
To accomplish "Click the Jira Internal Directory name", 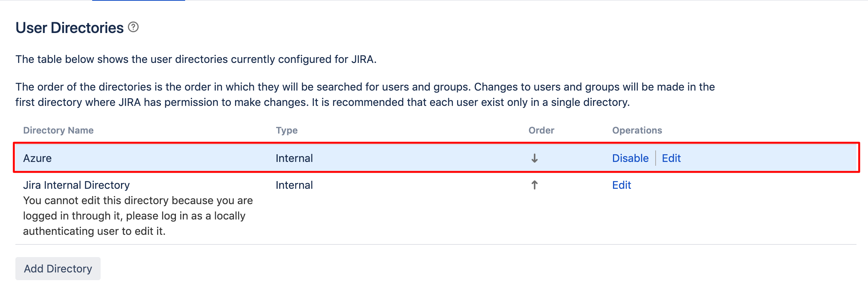I will point(76,185).
